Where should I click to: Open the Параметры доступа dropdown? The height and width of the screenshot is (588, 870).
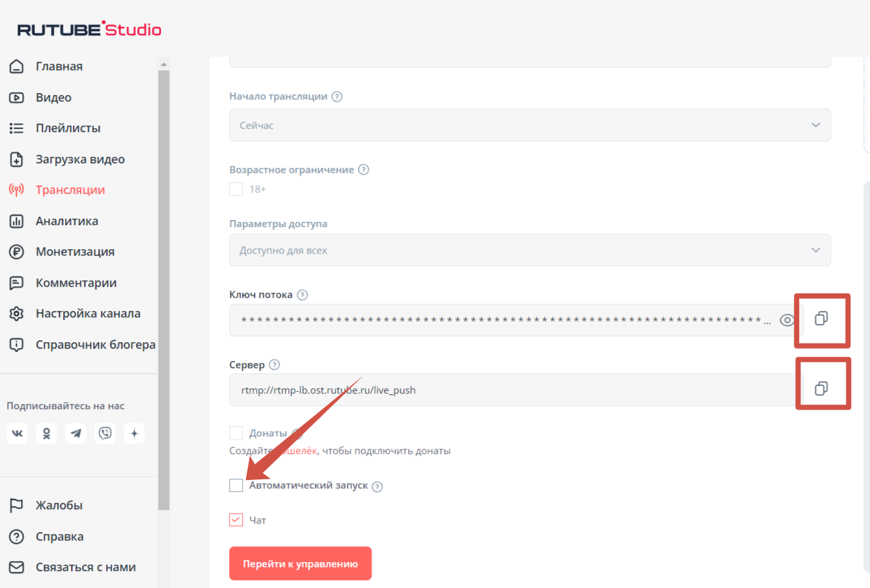pyautogui.click(x=530, y=250)
